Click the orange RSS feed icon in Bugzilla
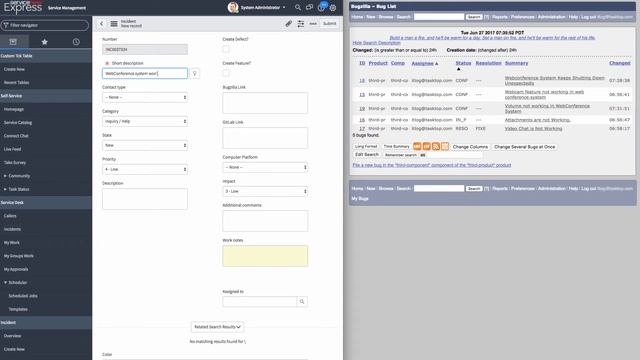Viewport: 640px width, 360px height. point(436,146)
